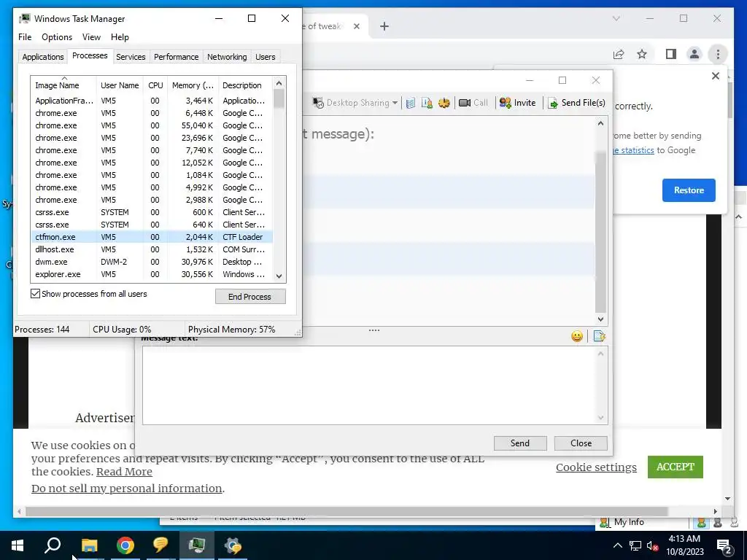Open the Cookie settings link
The image size is (747, 560).
(596, 467)
